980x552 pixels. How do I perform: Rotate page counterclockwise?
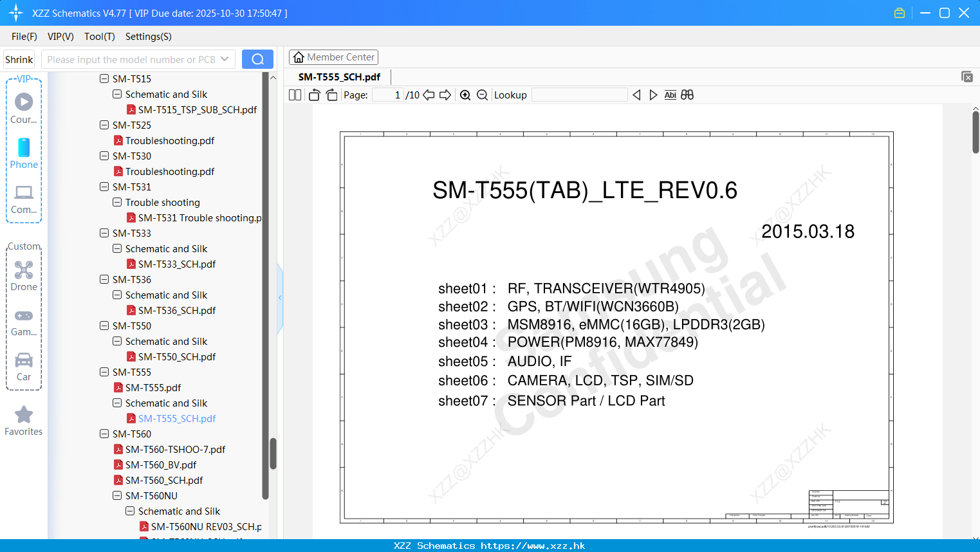(x=314, y=95)
